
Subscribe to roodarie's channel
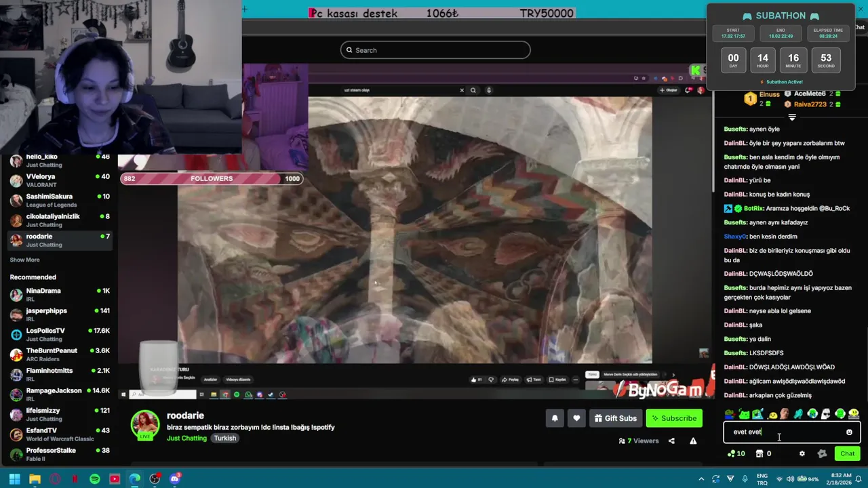(673, 418)
